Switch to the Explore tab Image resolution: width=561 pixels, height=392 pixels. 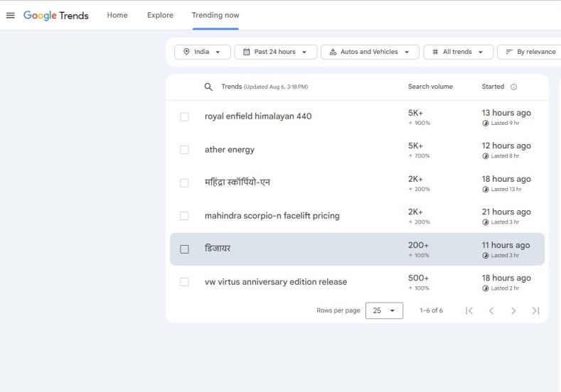pos(160,16)
